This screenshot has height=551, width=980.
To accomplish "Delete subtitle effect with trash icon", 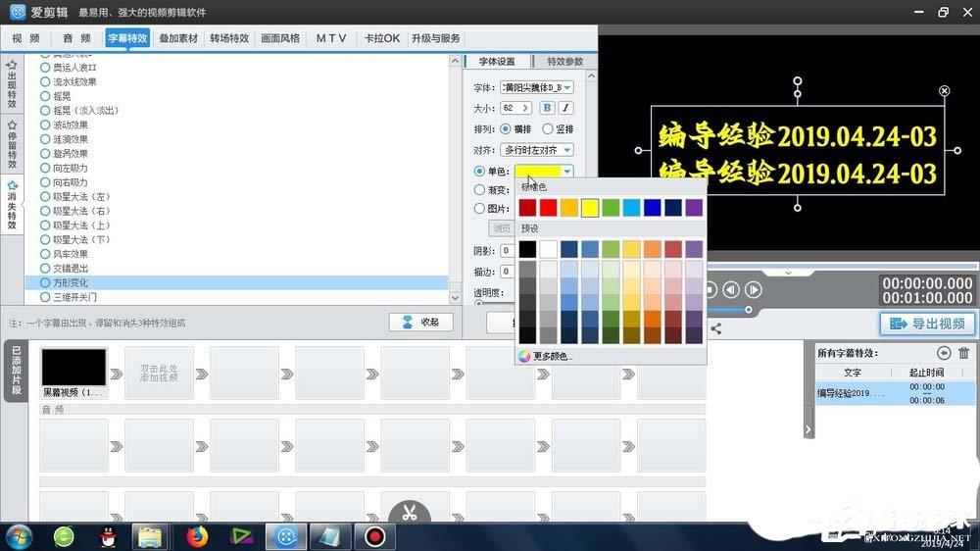I will pos(963,353).
